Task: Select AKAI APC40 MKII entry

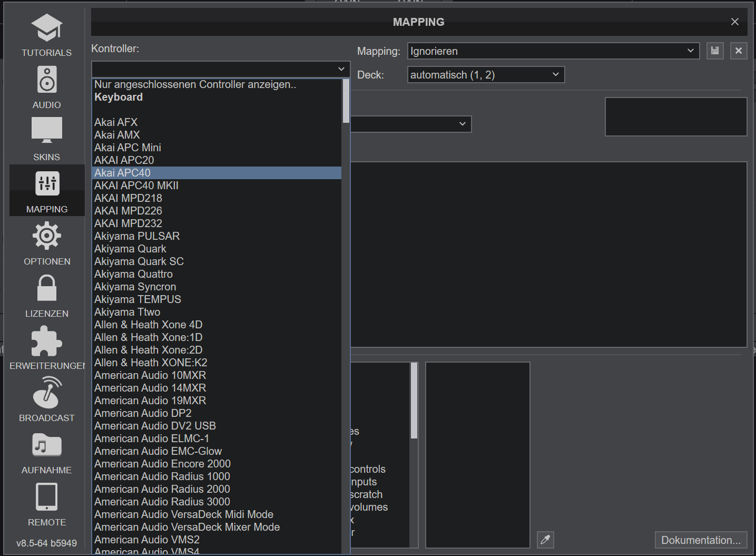Action: 217,186
